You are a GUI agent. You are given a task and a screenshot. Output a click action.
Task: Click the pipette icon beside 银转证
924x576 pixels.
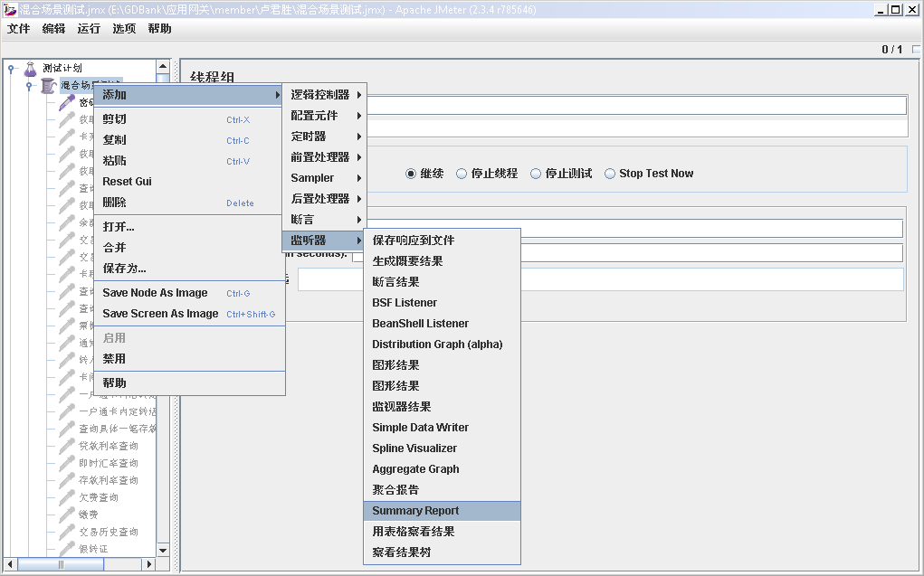click(x=67, y=549)
